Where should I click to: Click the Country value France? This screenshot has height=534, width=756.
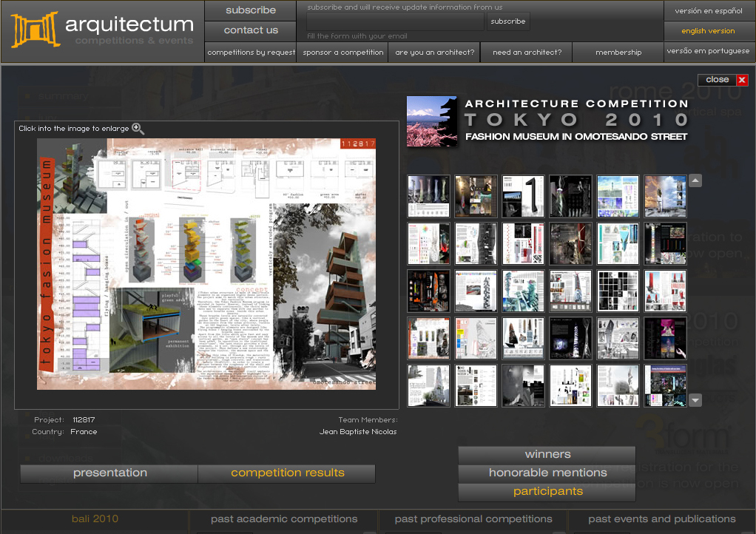pos(84,432)
